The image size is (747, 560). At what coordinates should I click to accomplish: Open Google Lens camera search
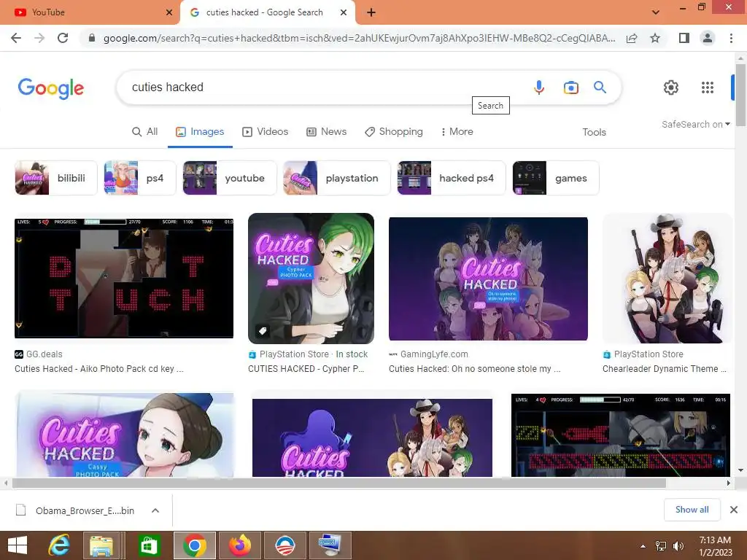pos(570,87)
